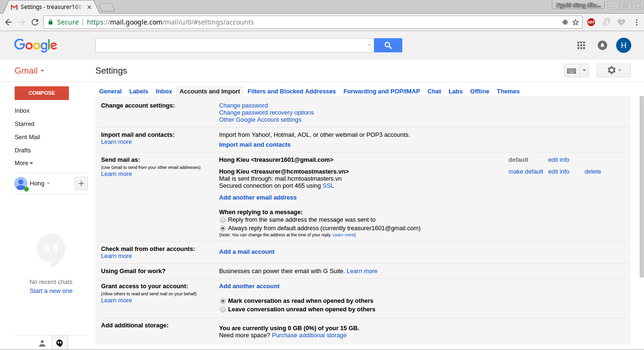This screenshot has height=350, width=644.
Task: Open Starred in sidebar
Action: (x=25, y=124)
